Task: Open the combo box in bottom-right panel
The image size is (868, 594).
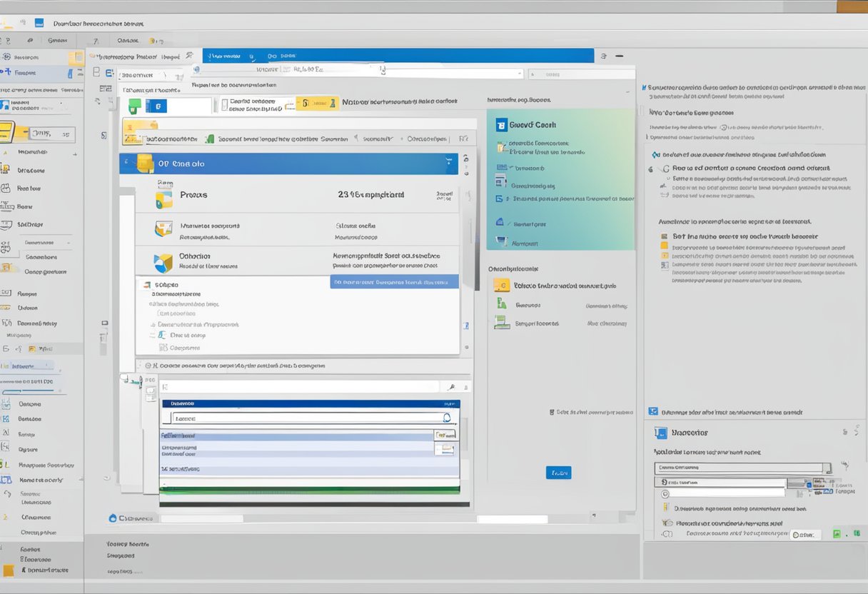Action: 742,468
